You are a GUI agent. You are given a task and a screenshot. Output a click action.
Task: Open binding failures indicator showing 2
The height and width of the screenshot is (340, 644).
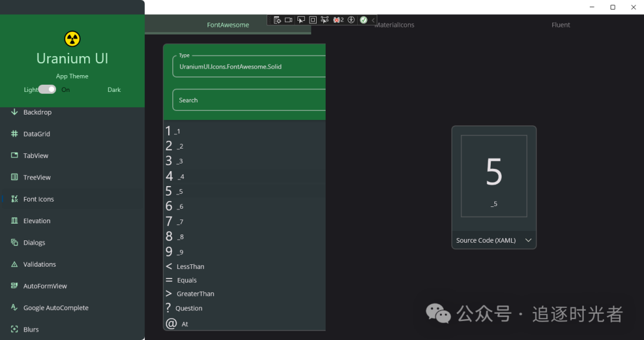tap(339, 20)
